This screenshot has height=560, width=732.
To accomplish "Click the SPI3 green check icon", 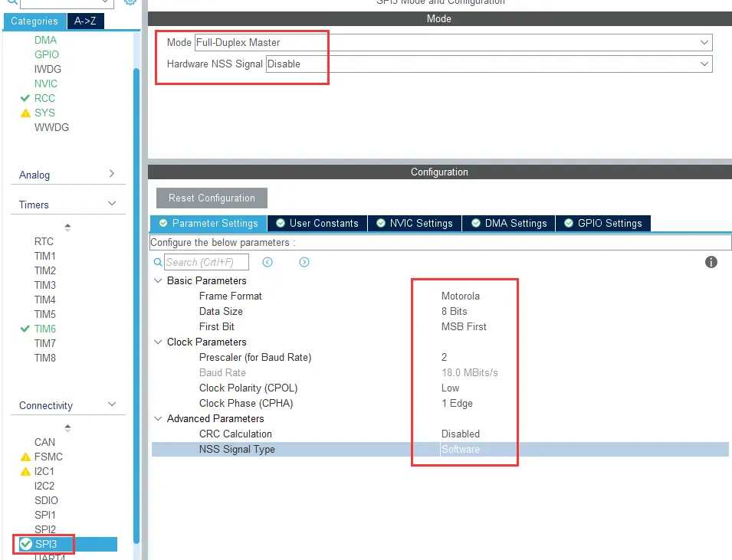I will pos(25,544).
